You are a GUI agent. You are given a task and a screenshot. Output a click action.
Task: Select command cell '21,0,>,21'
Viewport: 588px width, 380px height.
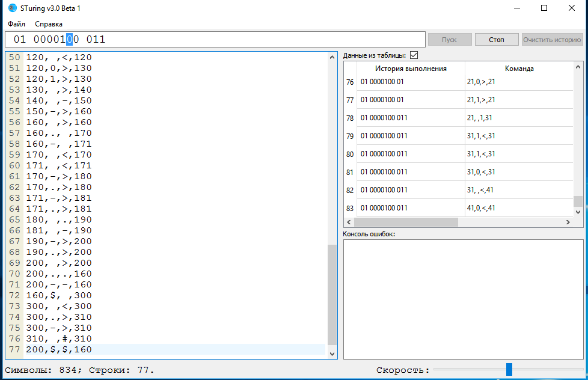pos(519,82)
